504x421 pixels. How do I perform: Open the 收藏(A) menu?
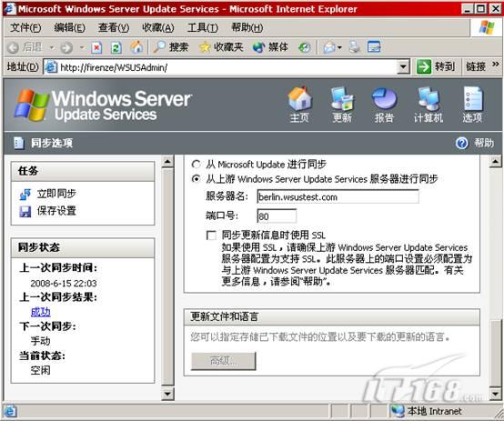click(157, 27)
